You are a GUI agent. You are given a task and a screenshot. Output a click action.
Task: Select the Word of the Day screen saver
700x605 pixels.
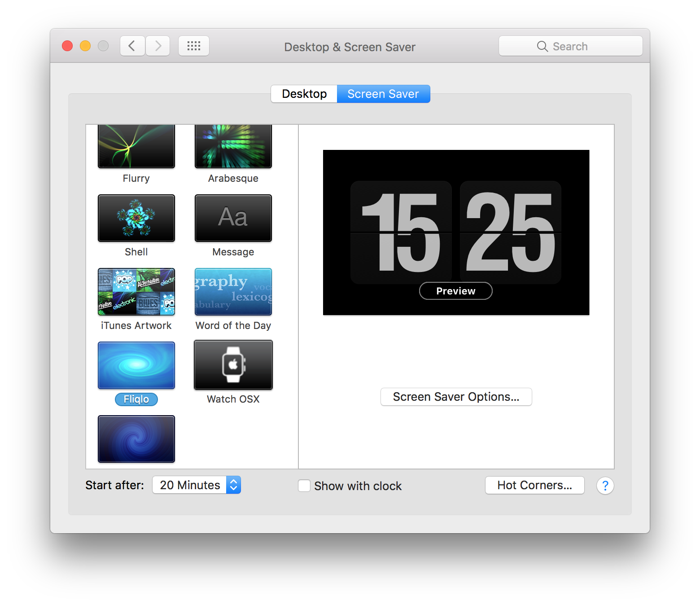(x=233, y=292)
